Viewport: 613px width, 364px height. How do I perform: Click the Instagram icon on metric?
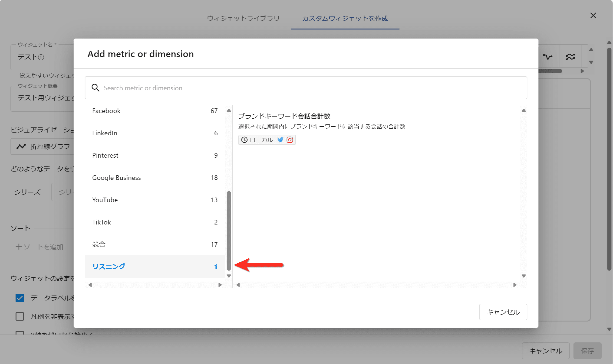click(x=290, y=140)
